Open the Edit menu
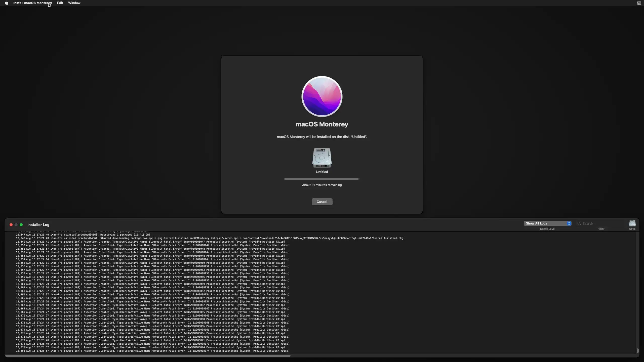Image resolution: width=644 pixels, height=362 pixels. tap(60, 3)
